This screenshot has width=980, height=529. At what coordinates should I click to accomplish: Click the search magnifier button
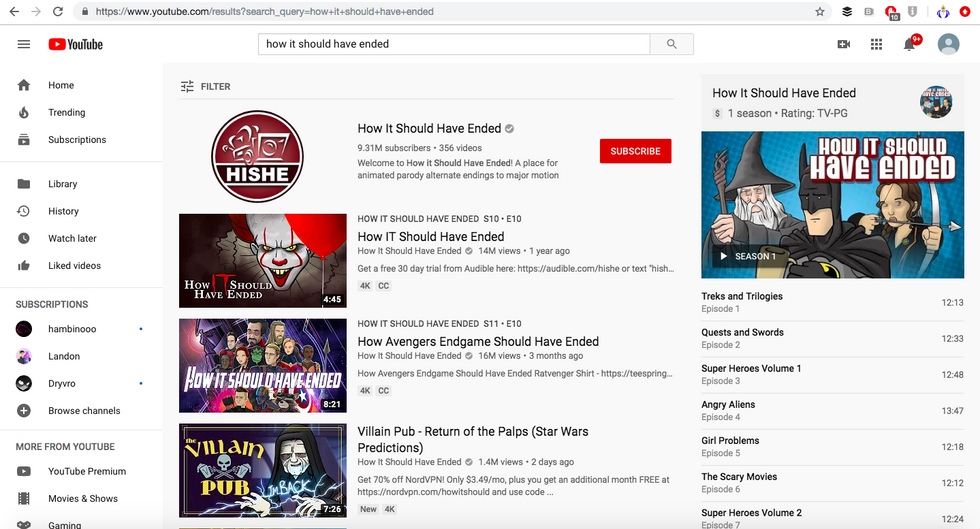(x=672, y=44)
